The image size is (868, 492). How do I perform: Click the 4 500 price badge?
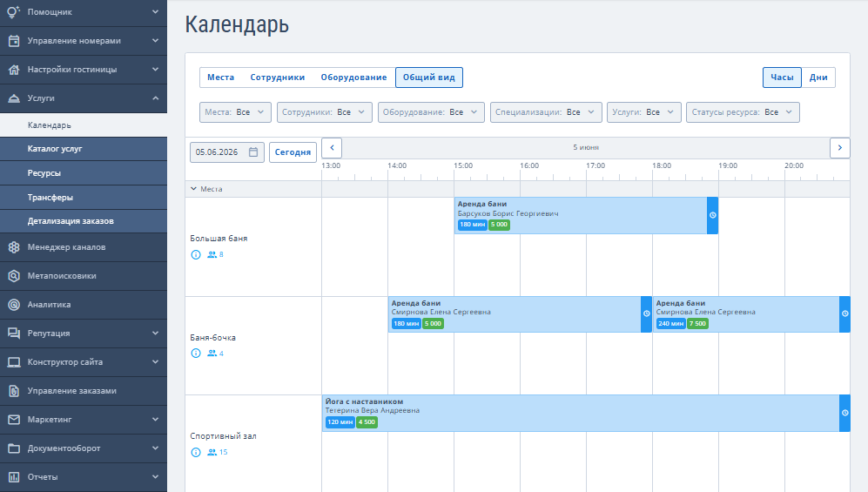point(367,422)
